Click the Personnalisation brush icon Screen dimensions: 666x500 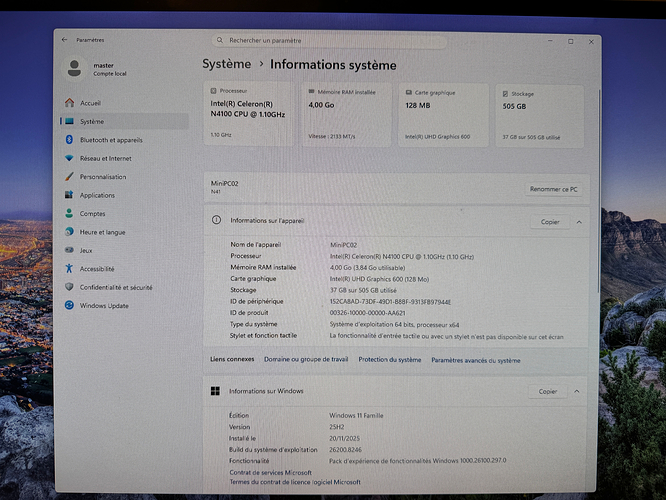(69, 176)
